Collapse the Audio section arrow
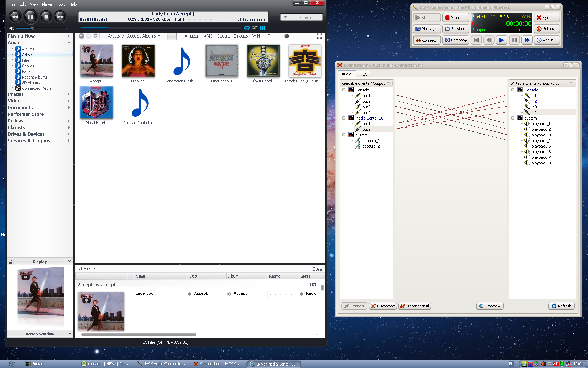 69,42
